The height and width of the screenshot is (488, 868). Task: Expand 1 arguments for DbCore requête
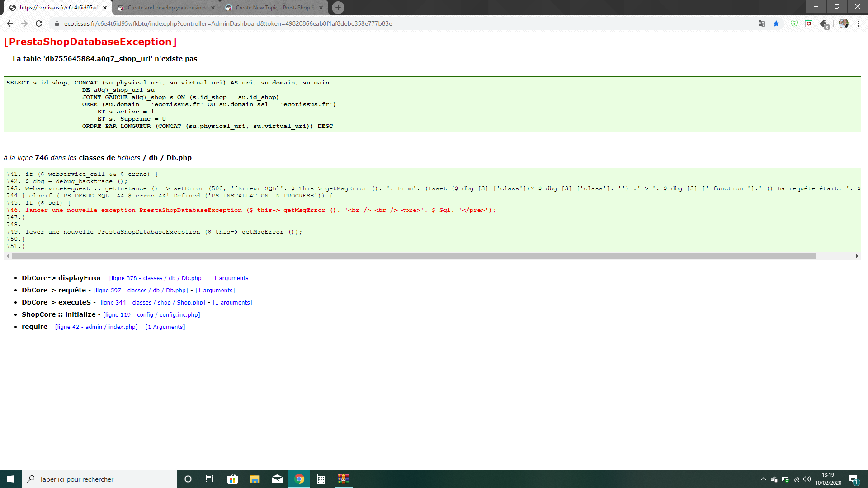click(x=215, y=291)
